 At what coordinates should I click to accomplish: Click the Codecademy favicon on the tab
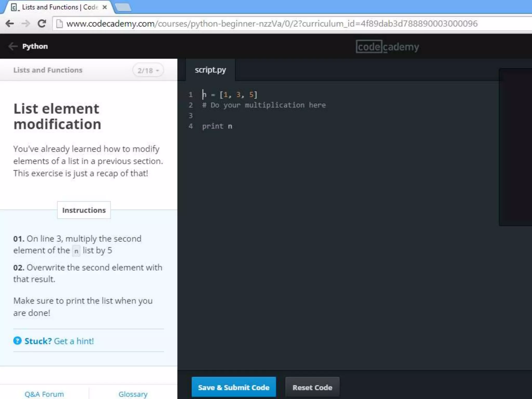click(15, 7)
